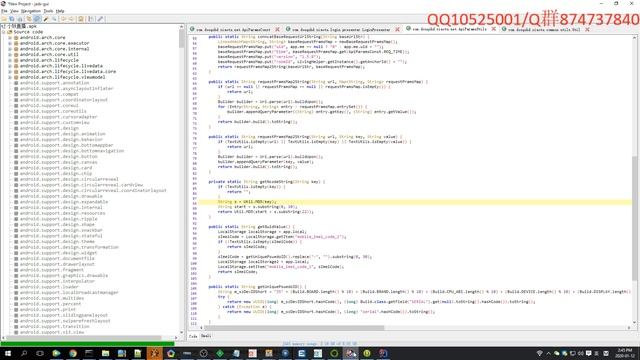Click the highlighted Util.MD5(key) code line
Screen dimensions: 640x360
tap(415, 202)
